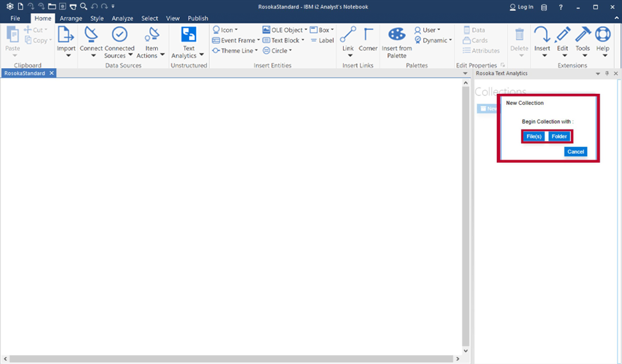
Task: Switch to the Publish ribbon tab
Action: tap(198, 19)
